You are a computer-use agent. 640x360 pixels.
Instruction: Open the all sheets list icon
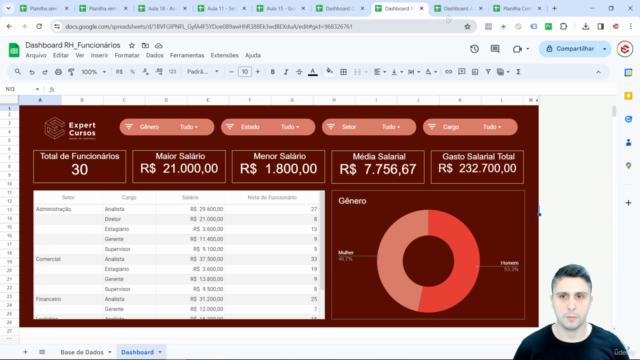(x=42, y=352)
